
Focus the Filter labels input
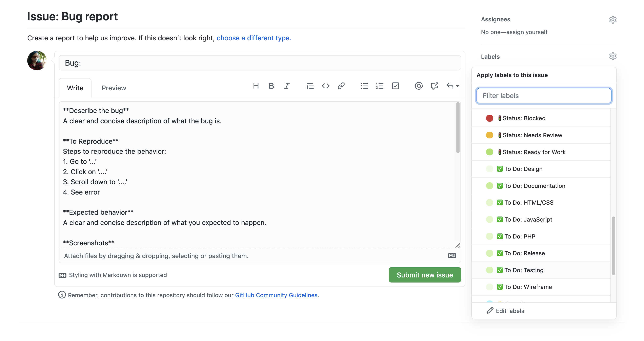click(544, 96)
